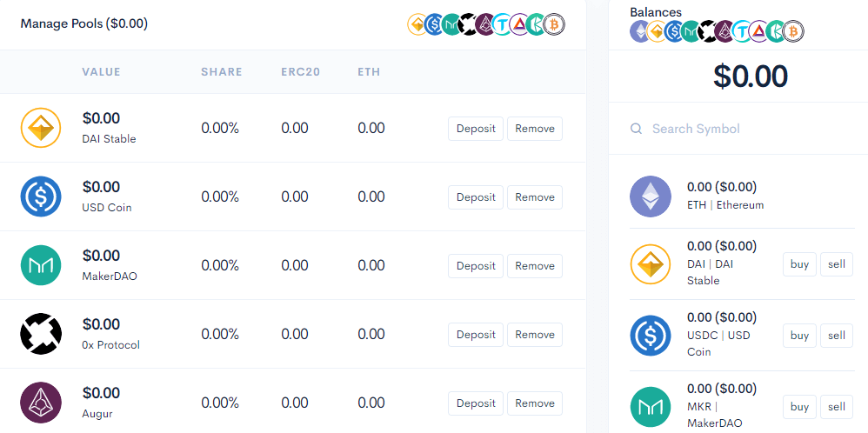Screen dimensions: 868x433
Task: Remove from the 0x Protocol pool
Action: [x=534, y=335]
